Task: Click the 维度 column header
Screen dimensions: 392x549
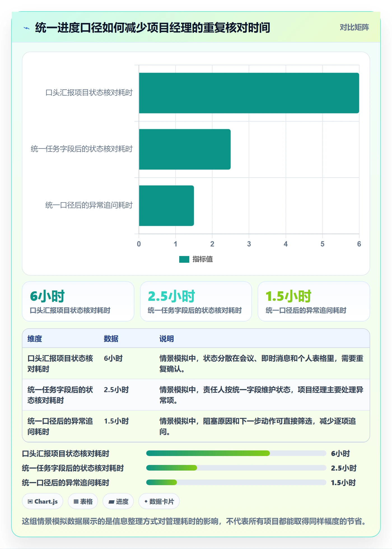Action: click(35, 339)
